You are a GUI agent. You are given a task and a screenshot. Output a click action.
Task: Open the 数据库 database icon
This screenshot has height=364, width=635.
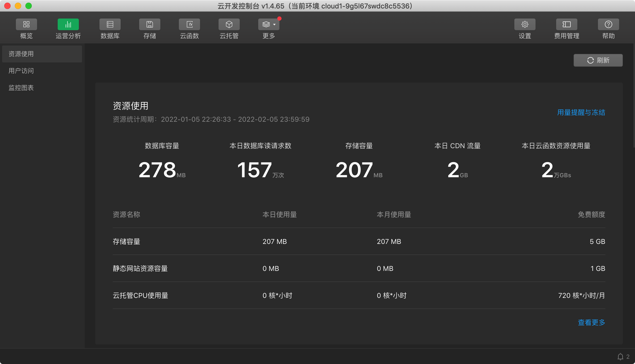click(x=110, y=25)
